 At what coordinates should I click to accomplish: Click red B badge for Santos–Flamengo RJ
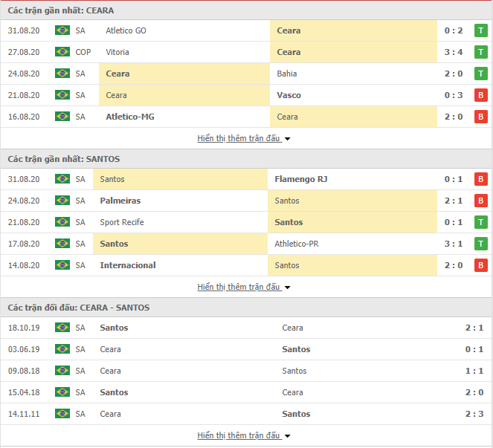[x=480, y=179]
